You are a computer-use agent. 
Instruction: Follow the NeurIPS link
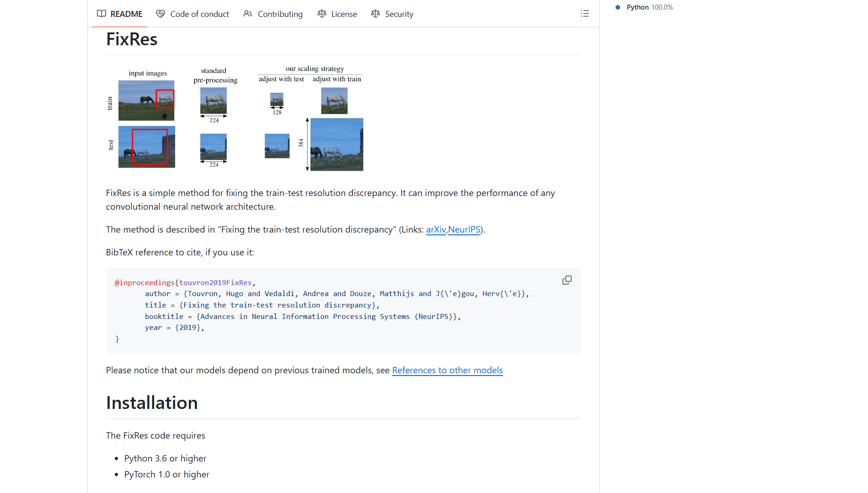click(x=464, y=229)
